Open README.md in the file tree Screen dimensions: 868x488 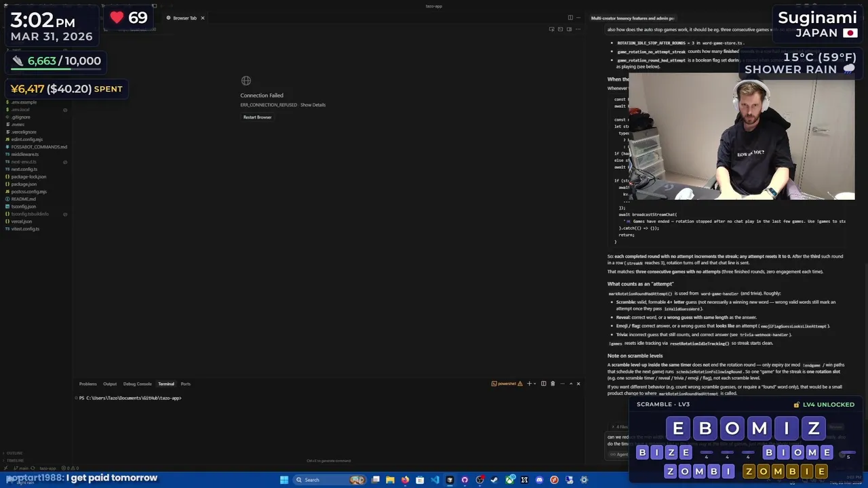pyautogui.click(x=23, y=199)
